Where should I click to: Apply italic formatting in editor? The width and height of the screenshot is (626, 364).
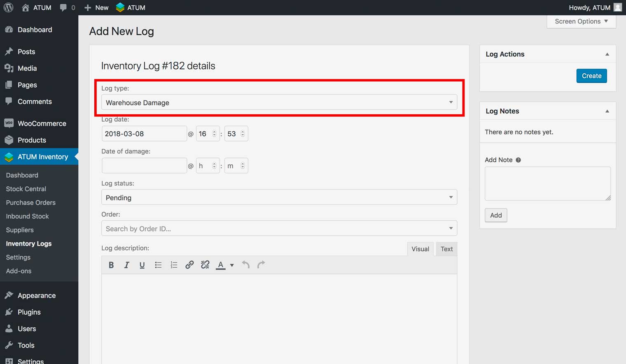(126, 265)
